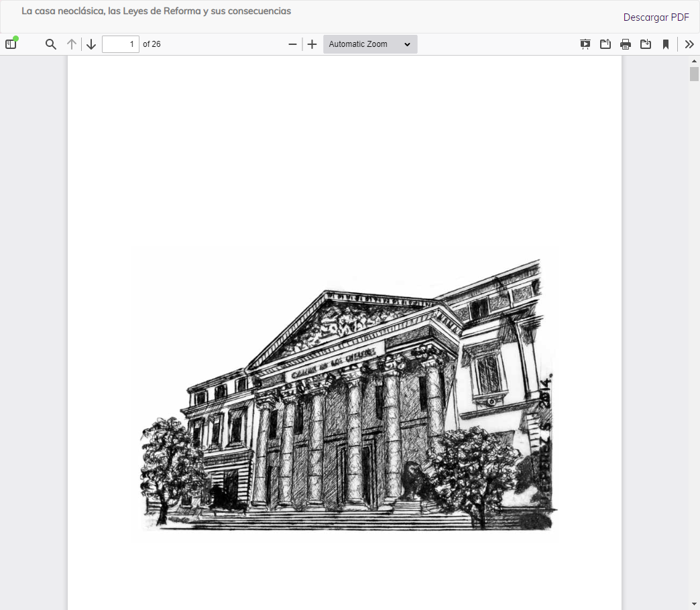Screen dimensions: 700x610
Task: Click the vertical scrollbar thumb
Action: tap(694, 74)
